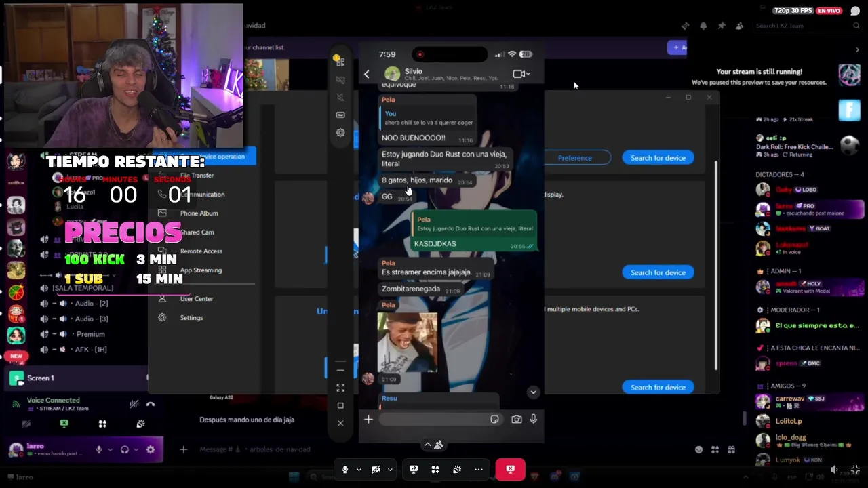Image resolution: width=868 pixels, height=488 pixels.
Task: Open Discord attachment plus button
Action: [183, 449]
